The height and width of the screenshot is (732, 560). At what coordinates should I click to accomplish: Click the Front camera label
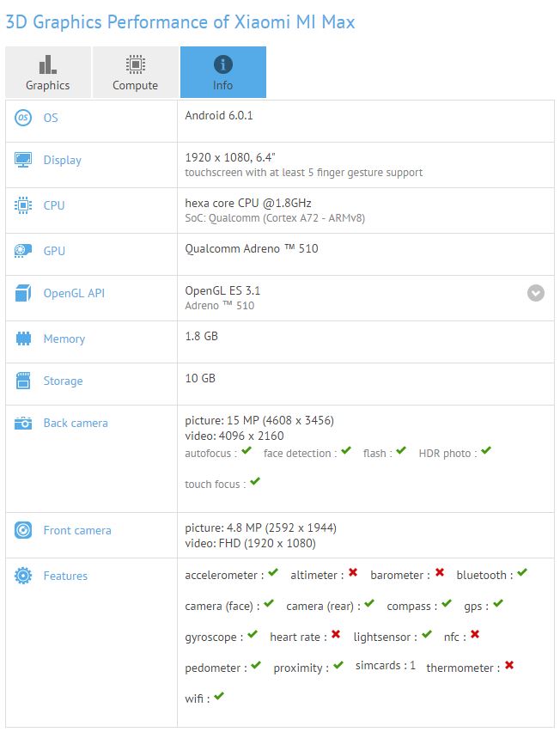point(77,530)
